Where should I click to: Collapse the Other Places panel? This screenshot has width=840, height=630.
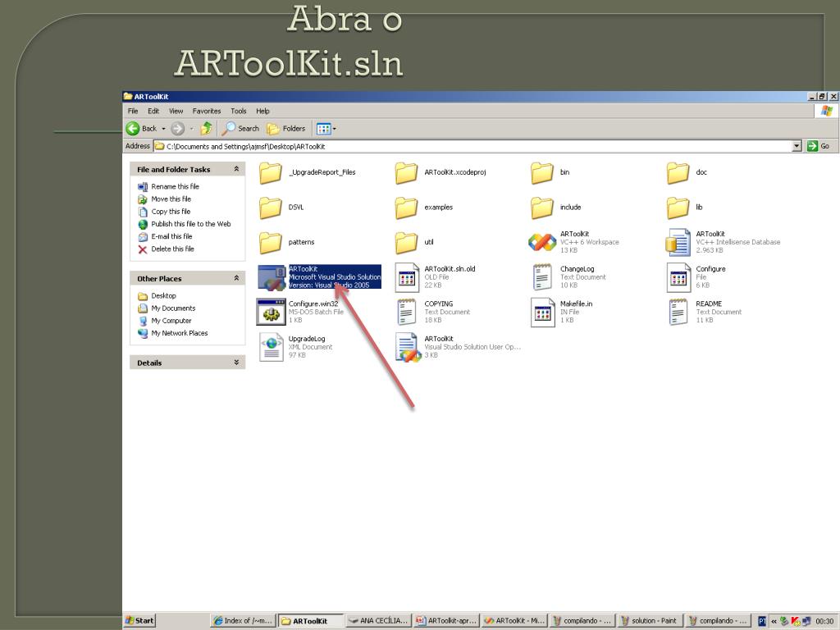(236, 278)
